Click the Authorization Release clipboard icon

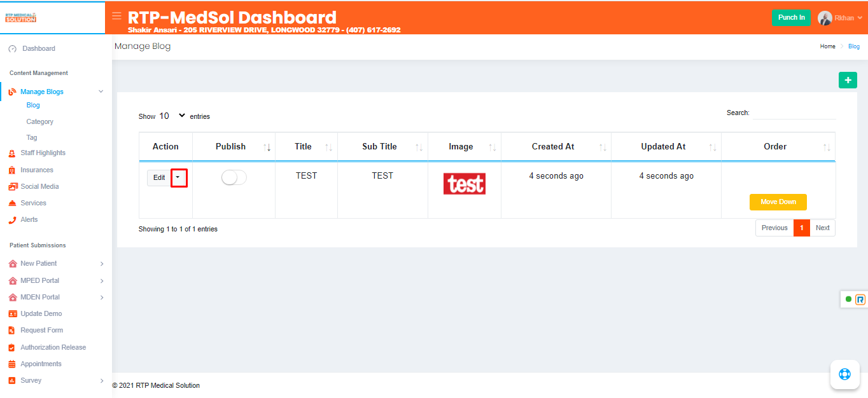[12, 348]
